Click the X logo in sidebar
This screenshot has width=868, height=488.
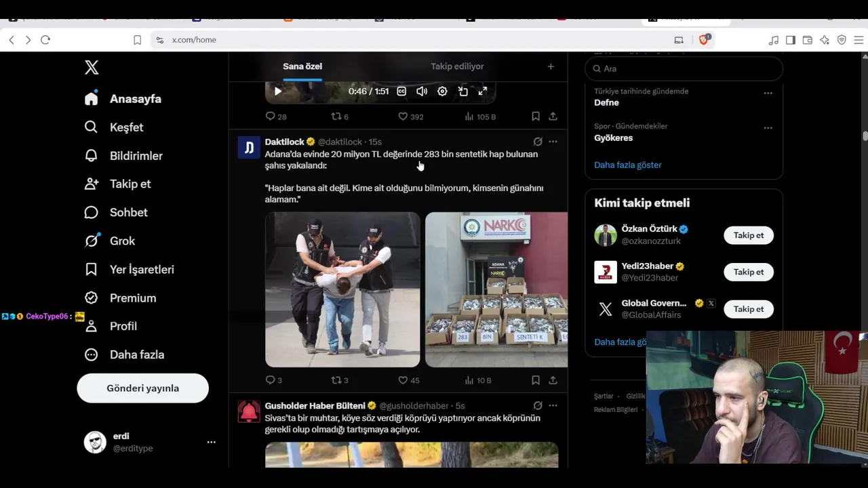coord(92,67)
